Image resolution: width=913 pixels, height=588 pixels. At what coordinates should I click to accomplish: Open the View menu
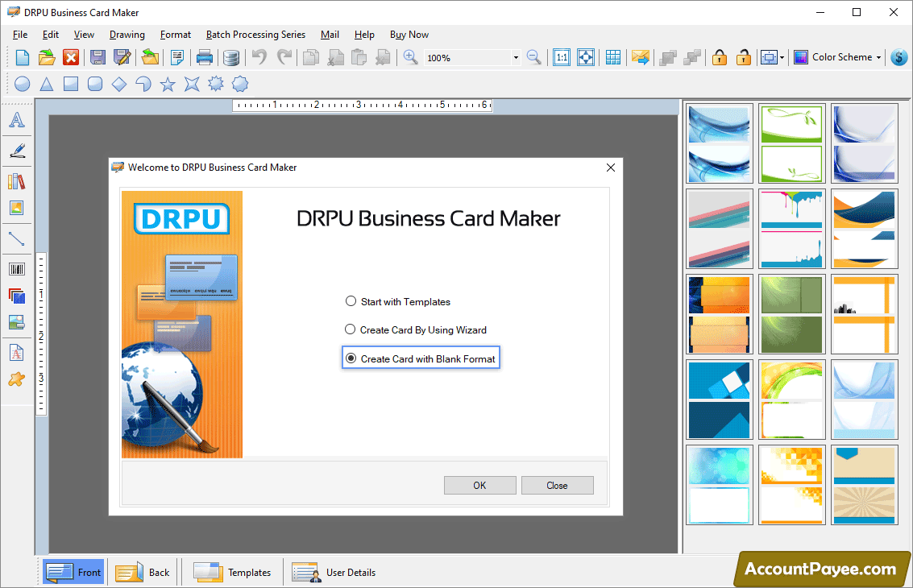84,35
